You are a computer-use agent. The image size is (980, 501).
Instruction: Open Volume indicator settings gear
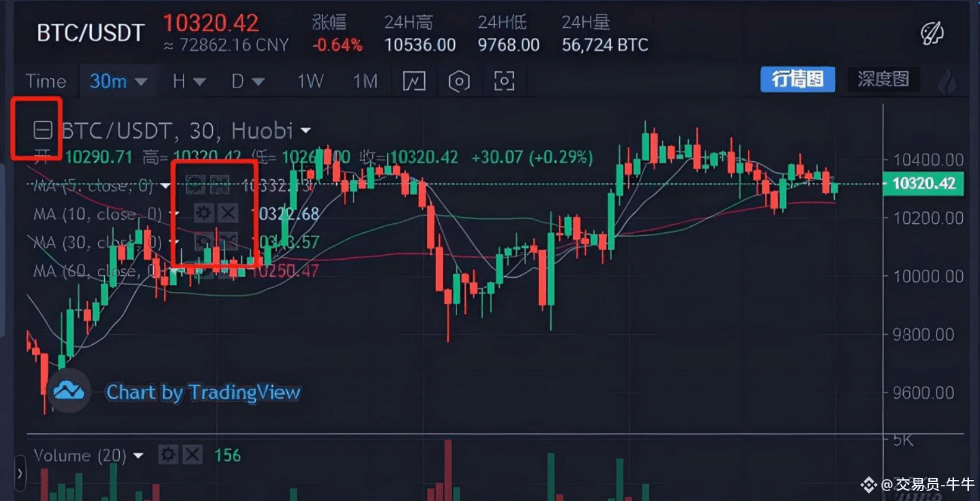point(168,455)
